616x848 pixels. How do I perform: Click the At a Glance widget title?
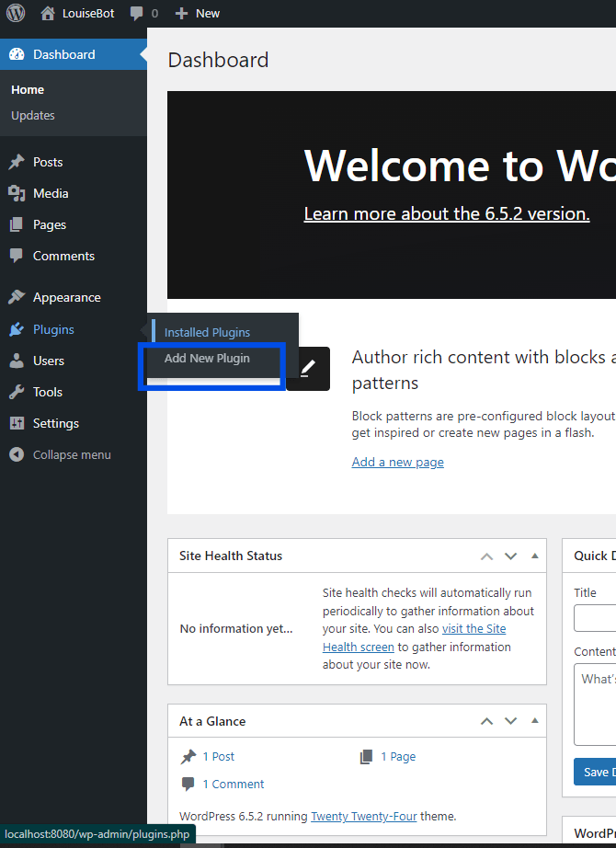(x=212, y=721)
